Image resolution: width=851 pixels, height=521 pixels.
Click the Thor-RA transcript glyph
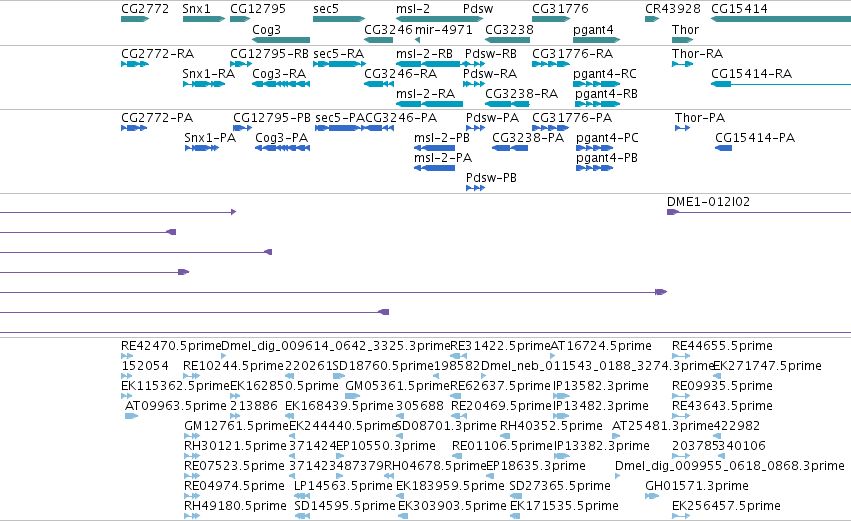682,64
